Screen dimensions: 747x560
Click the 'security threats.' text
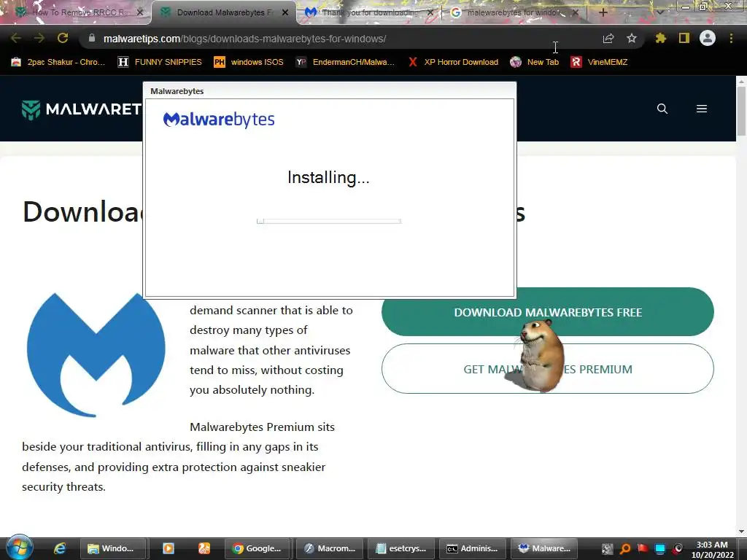pos(64,486)
